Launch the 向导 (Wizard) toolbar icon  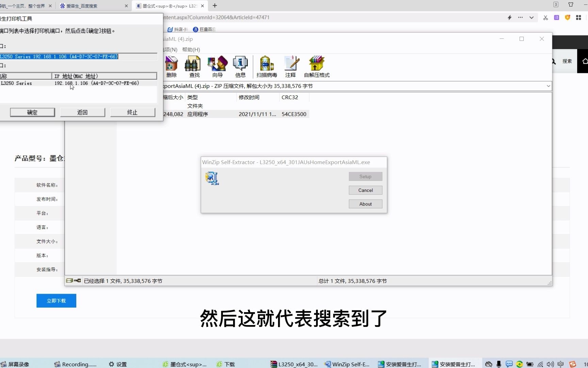click(x=217, y=66)
